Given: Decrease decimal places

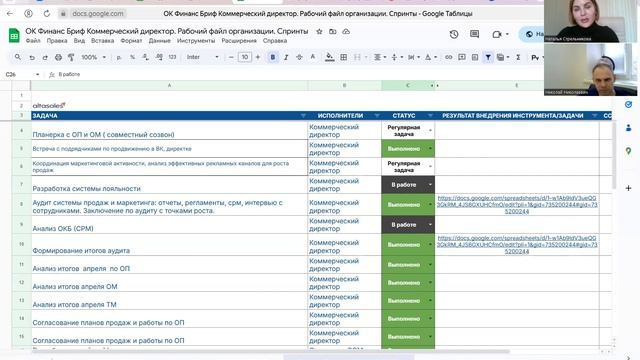Looking at the screenshot, I should [145, 58].
